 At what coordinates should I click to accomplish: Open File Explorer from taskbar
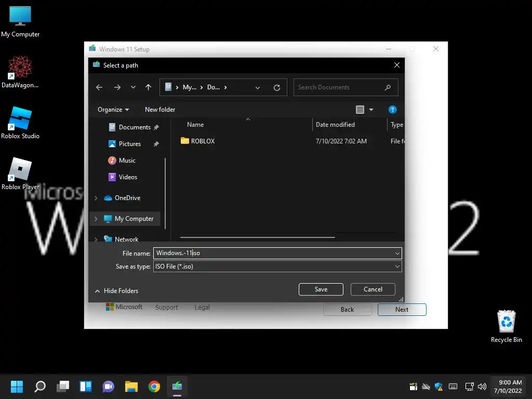click(x=131, y=387)
